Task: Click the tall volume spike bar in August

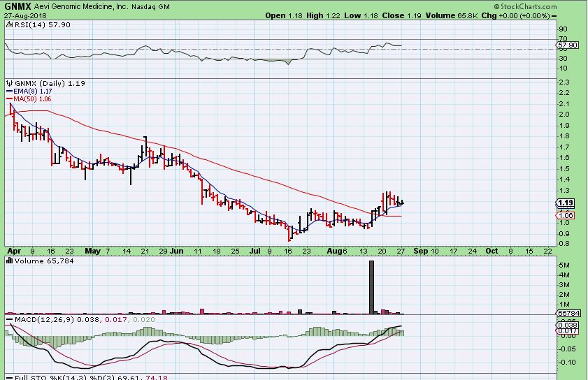Action: (371, 286)
